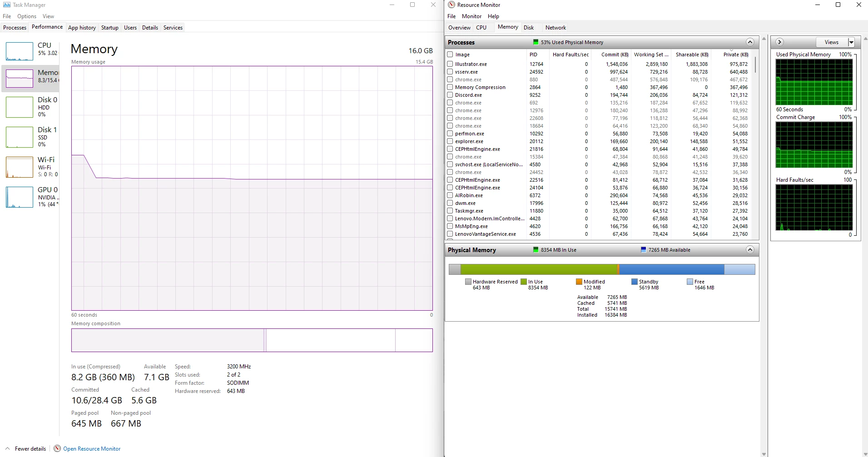Click the memory composition bar in Task Manager
The height and width of the screenshot is (457, 868).
point(252,340)
